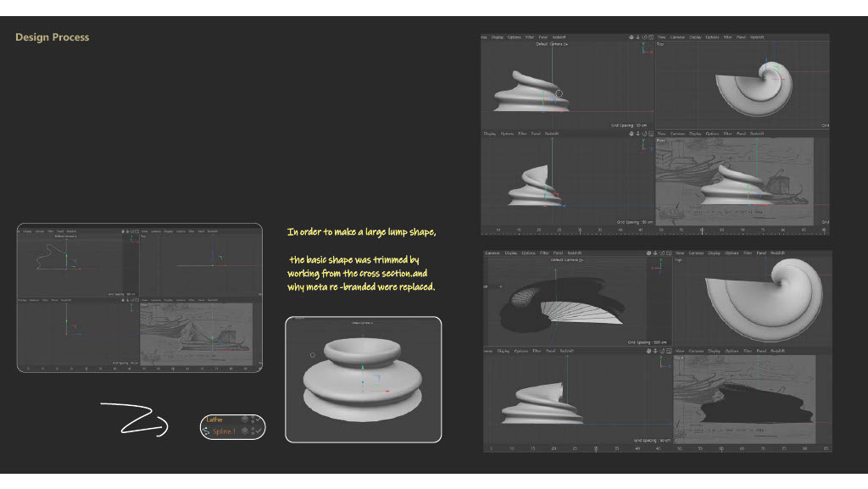
Task: Open Redshift menu in upper screenshot's perspective viewport
Action: point(559,37)
